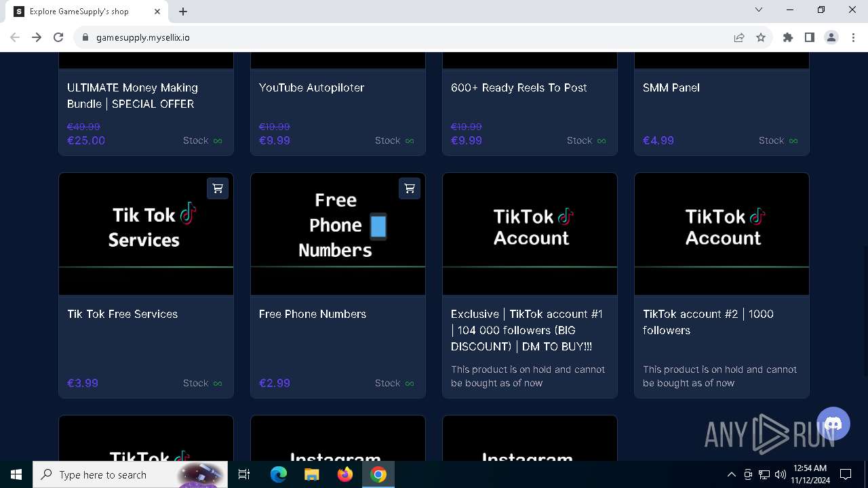Click Free Phone Numbers product image
This screenshot has width=868, height=488.
(338, 234)
